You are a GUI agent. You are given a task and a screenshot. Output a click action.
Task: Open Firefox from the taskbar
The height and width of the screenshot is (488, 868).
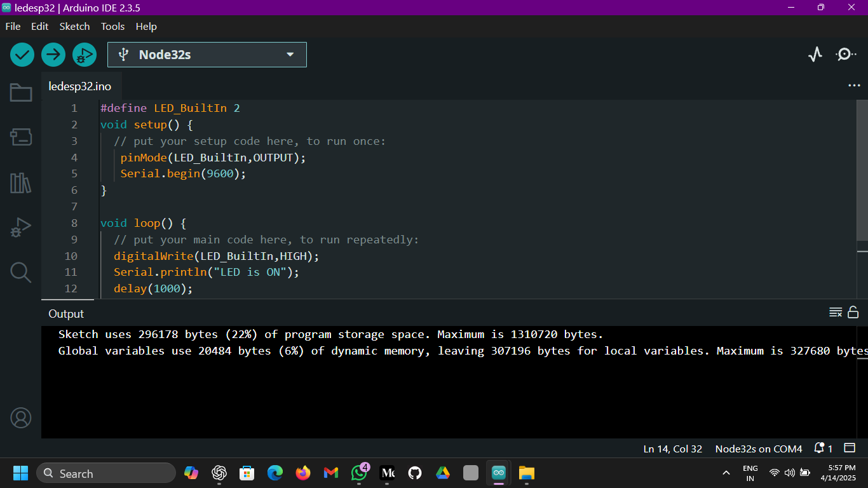click(303, 473)
